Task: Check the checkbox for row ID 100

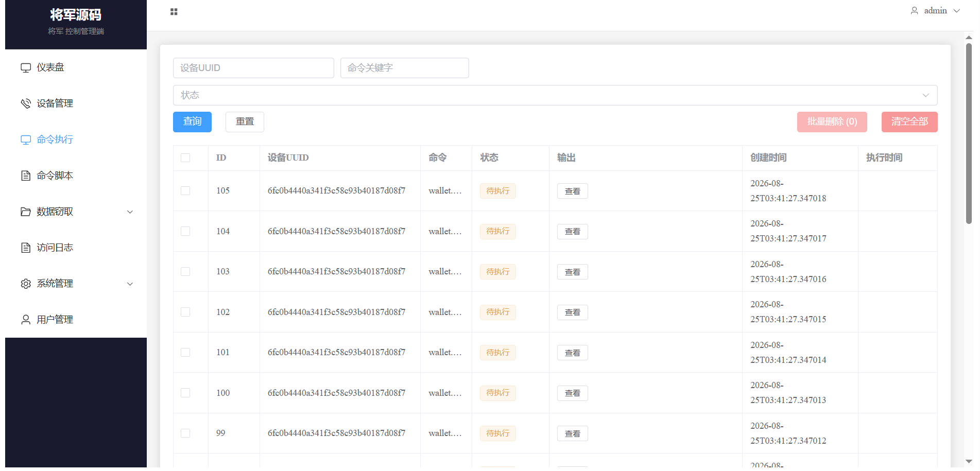Action: click(x=185, y=393)
